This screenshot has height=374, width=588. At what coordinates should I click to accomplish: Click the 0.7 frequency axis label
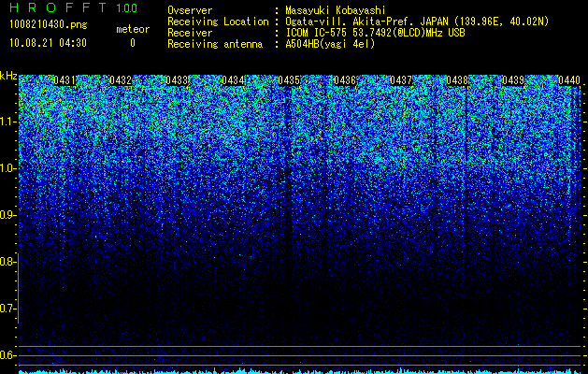7,309
